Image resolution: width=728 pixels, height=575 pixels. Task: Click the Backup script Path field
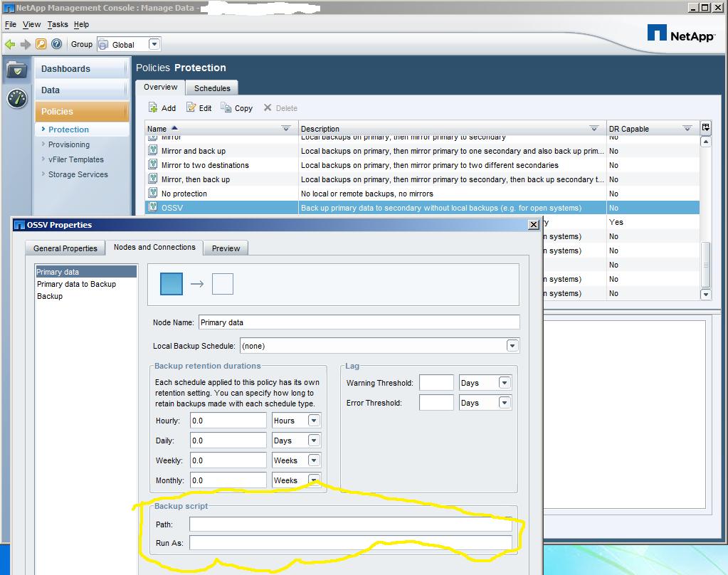351,524
